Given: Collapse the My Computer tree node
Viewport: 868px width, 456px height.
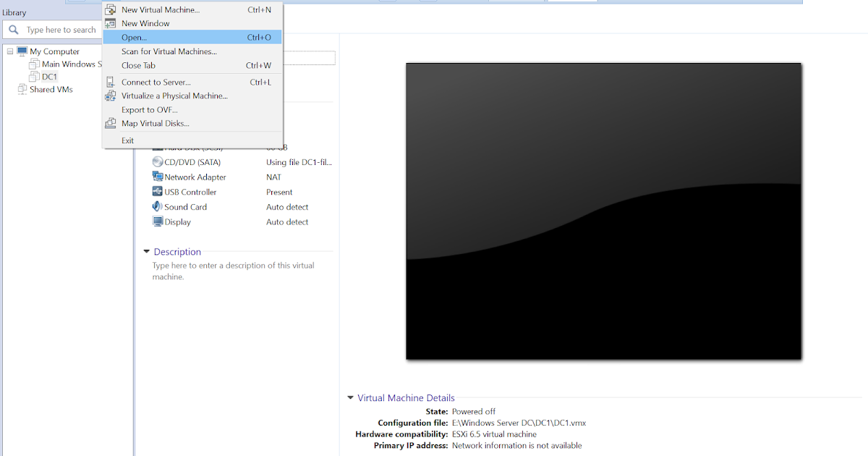Looking at the screenshot, I should point(9,51).
